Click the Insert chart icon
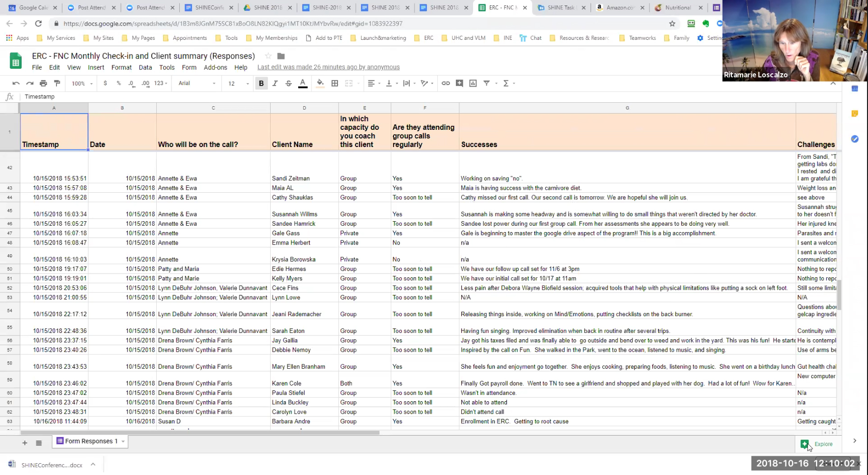This screenshot has width=868, height=475. click(473, 84)
